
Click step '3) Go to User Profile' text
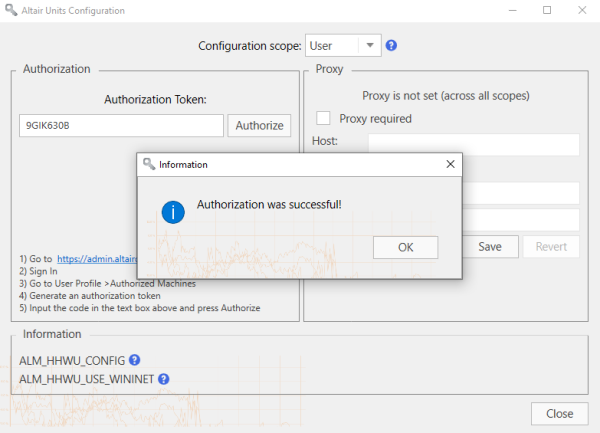point(108,283)
